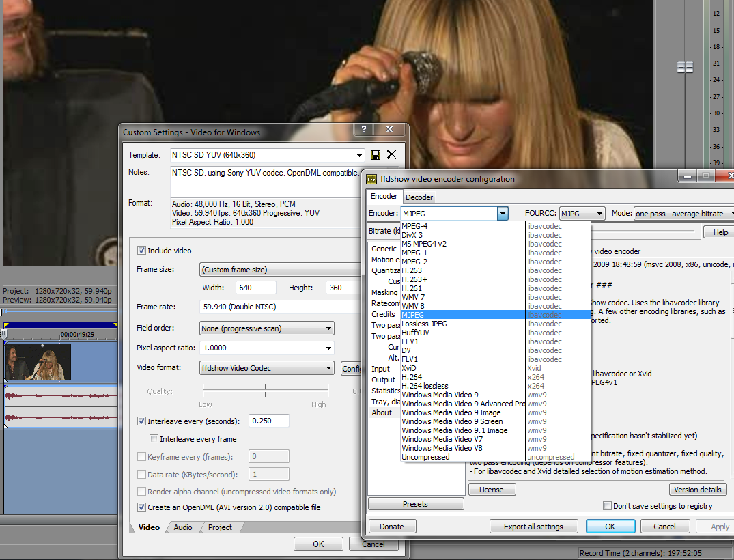Image resolution: width=734 pixels, height=560 pixels.
Task: Switch to the Audio tab
Action: (x=182, y=527)
